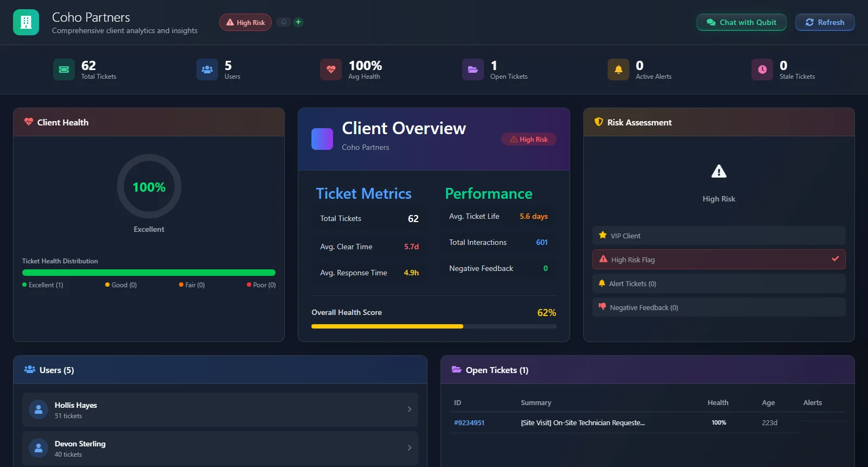Open Devon Sterling user row
This screenshot has width=868, height=467.
click(x=220, y=448)
